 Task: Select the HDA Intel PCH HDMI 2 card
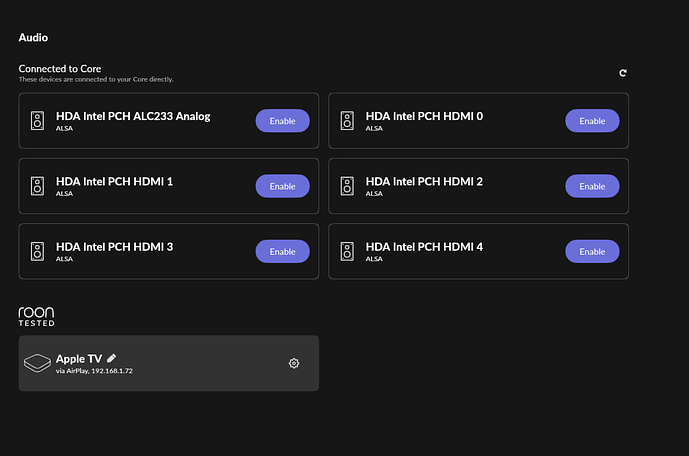point(479,186)
